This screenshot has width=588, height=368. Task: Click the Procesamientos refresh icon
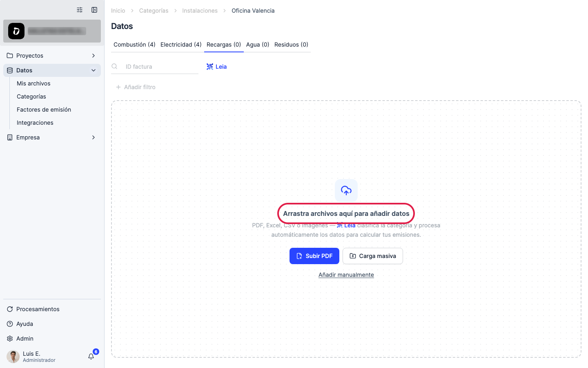(x=10, y=309)
